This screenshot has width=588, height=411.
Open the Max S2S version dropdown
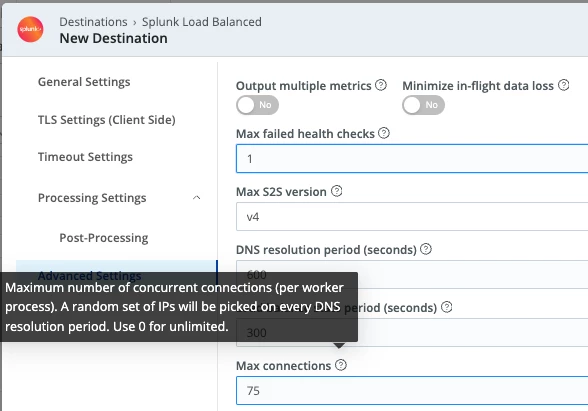click(x=412, y=217)
